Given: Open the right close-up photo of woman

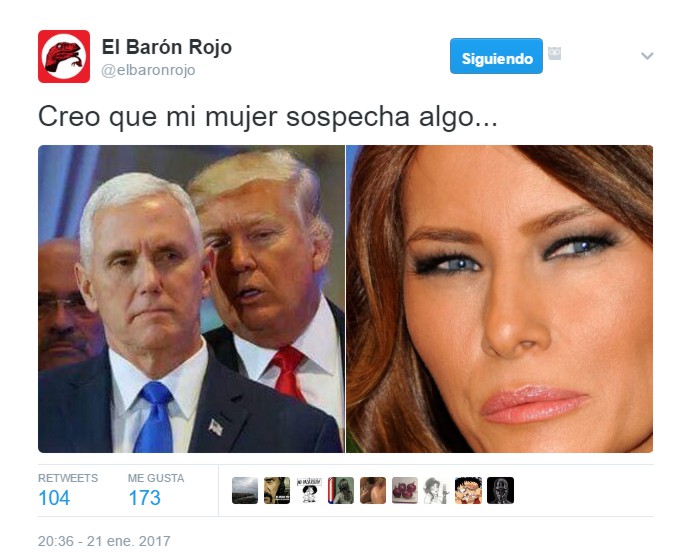Looking at the screenshot, I should (x=500, y=299).
